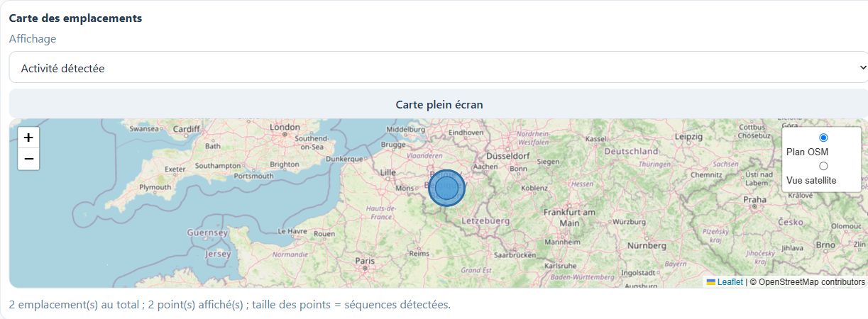Click Paris label on the map

click(365, 261)
